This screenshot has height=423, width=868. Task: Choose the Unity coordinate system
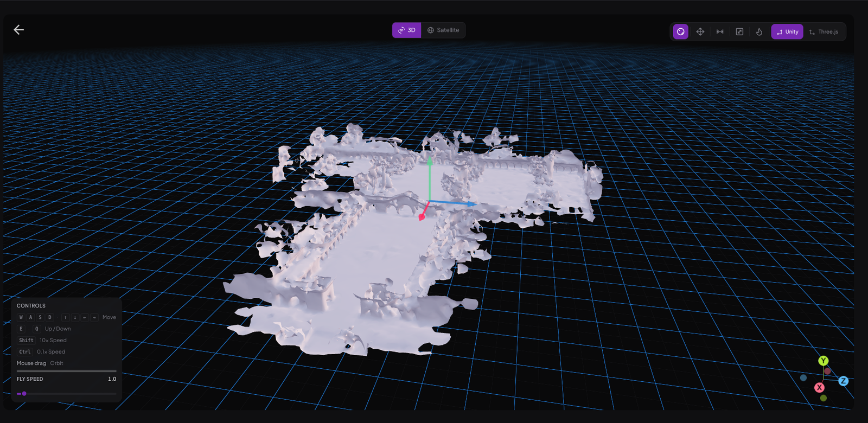coord(787,31)
